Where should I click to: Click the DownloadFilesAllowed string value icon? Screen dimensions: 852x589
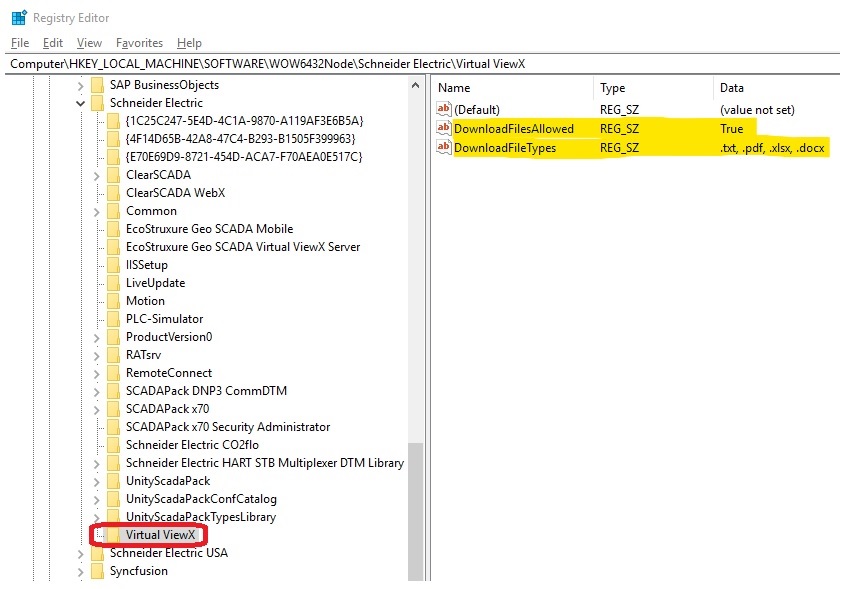(444, 128)
